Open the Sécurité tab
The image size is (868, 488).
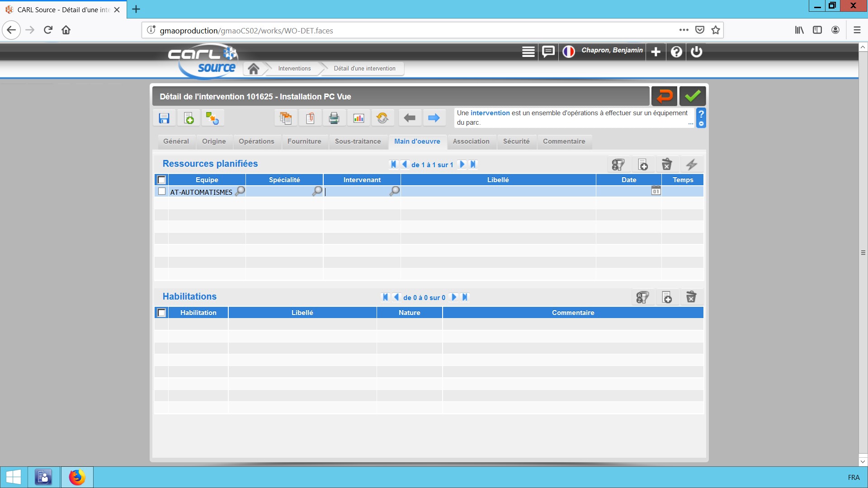click(x=516, y=141)
